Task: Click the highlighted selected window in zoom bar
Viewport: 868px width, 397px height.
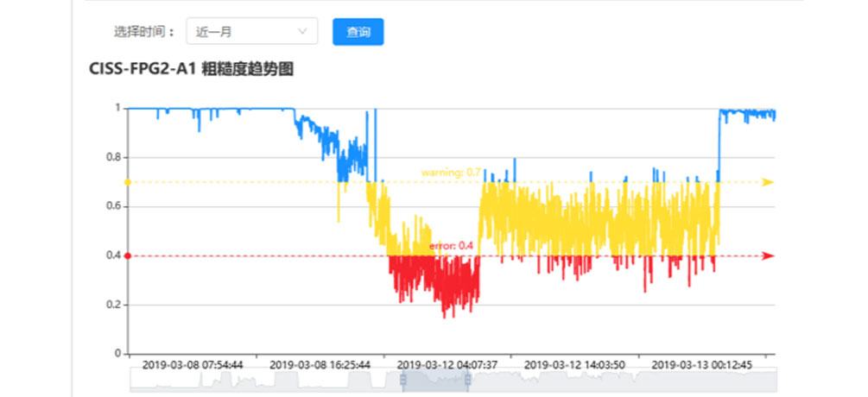Action: click(434, 379)
